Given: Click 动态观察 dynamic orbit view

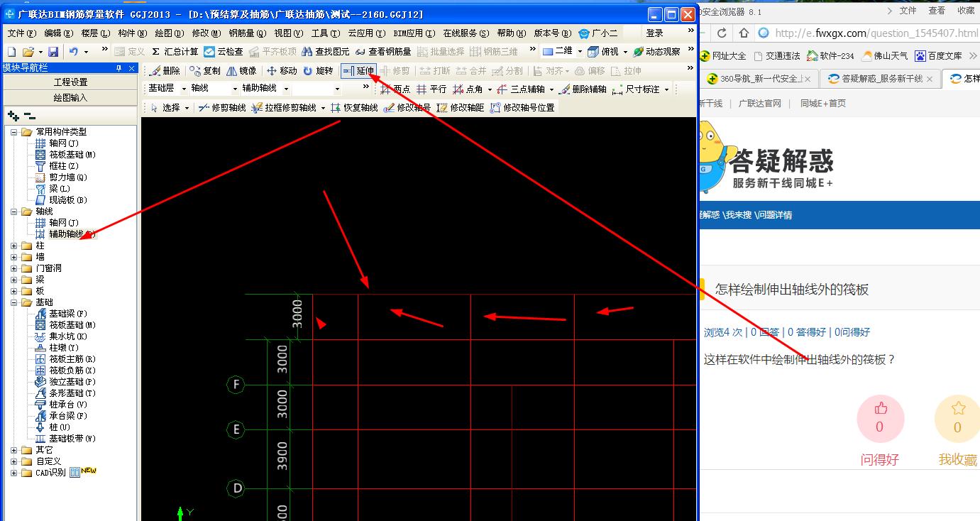Looking at the screenshot, I should coord(656,52).
